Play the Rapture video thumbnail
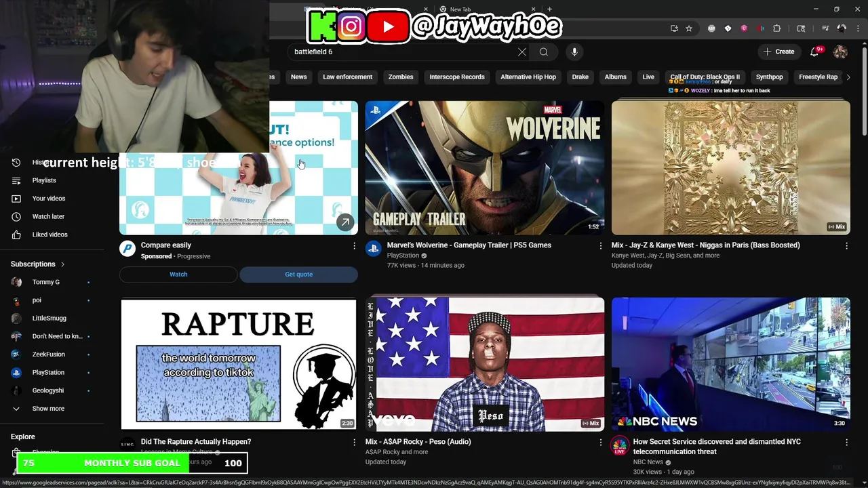 click(239, 364)
